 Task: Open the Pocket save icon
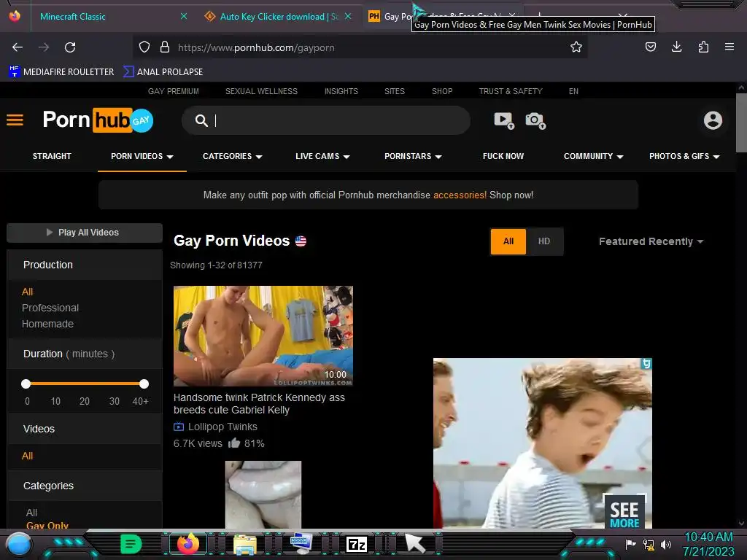click(x=650, y=47)
